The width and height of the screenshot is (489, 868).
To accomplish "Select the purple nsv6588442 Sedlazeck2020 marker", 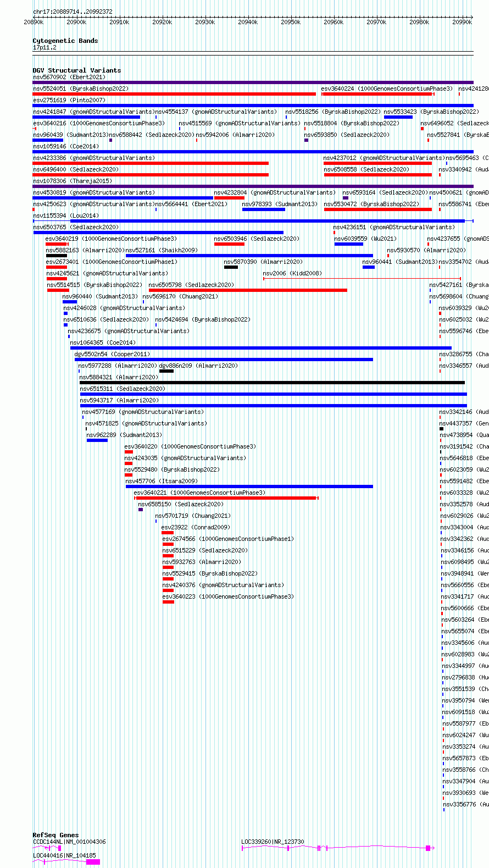I will click(110, 140).
